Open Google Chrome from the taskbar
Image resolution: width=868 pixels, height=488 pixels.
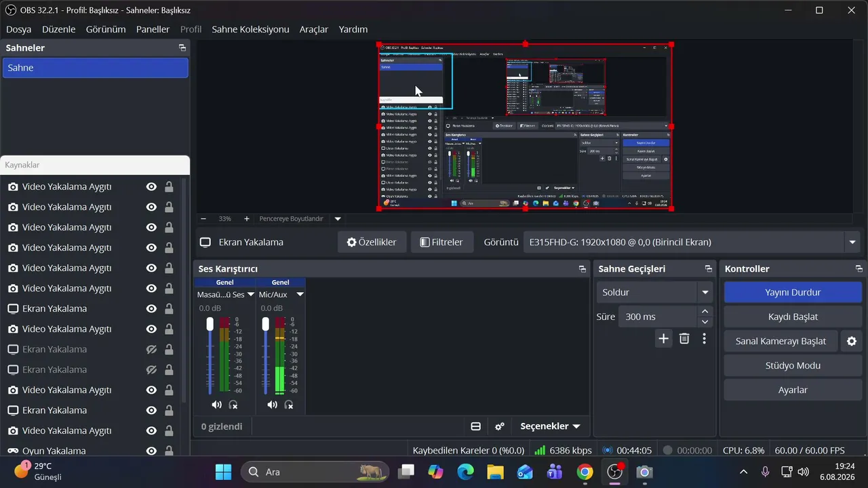[585, 472]
